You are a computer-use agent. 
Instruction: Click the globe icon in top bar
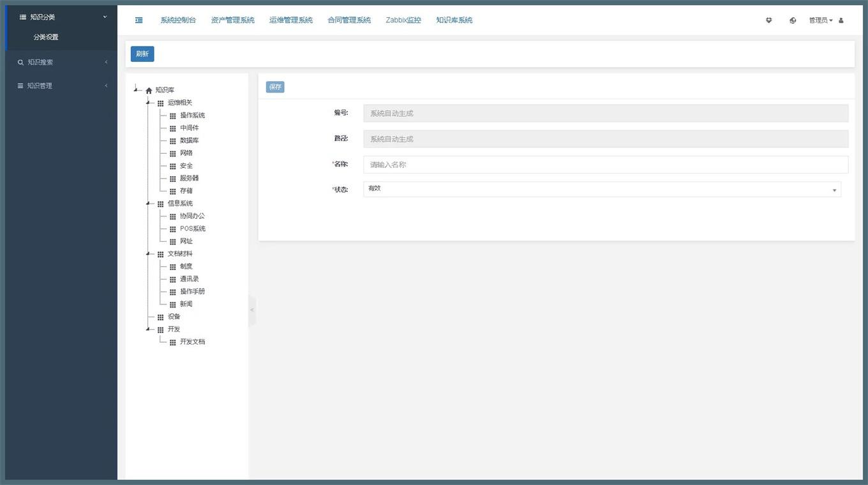[793, 20]
